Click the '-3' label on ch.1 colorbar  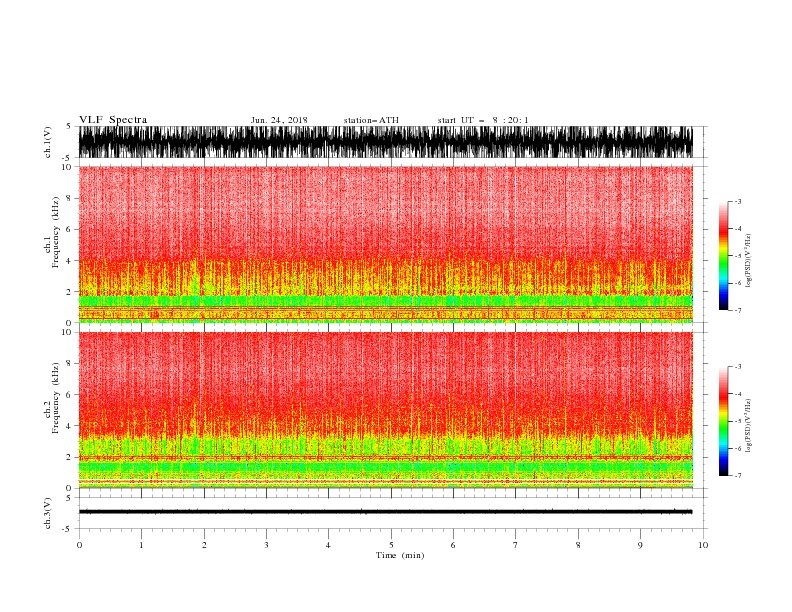click(737, 201)
